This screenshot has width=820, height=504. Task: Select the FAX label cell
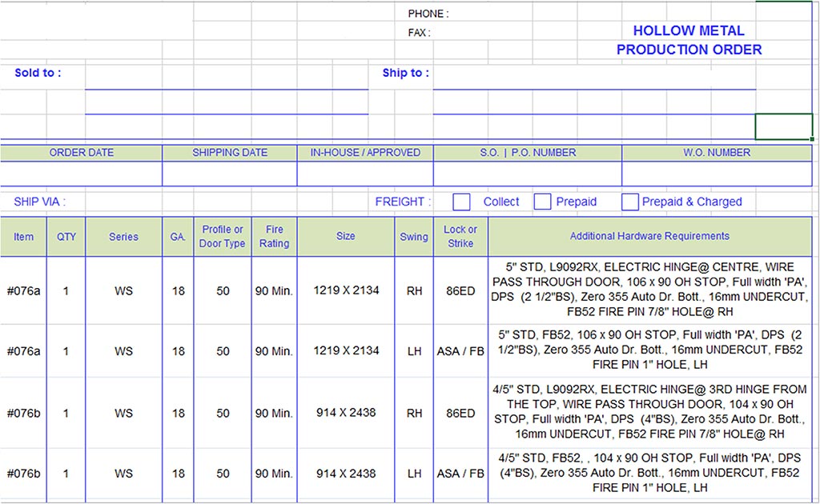(419, 33)
